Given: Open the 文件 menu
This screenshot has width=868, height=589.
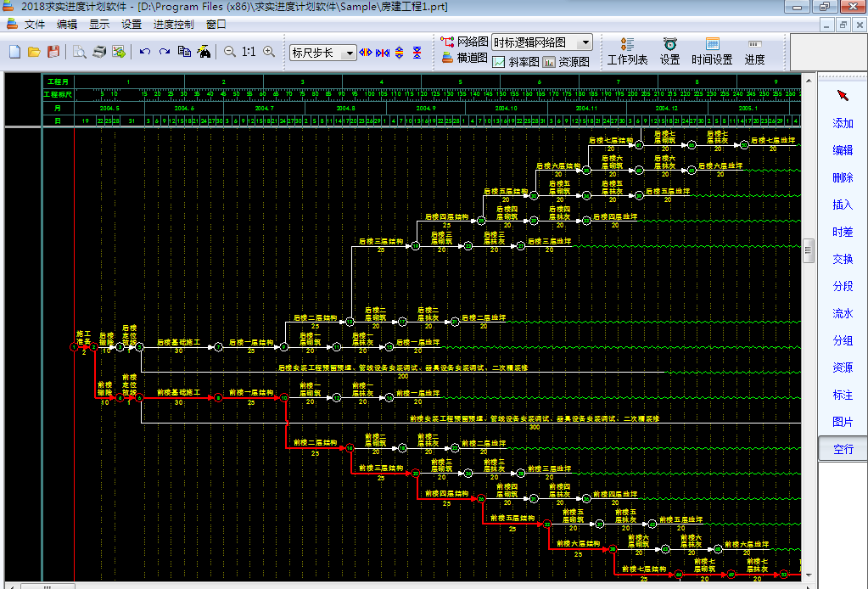Looking at the screenshot, I should point(34,25).
